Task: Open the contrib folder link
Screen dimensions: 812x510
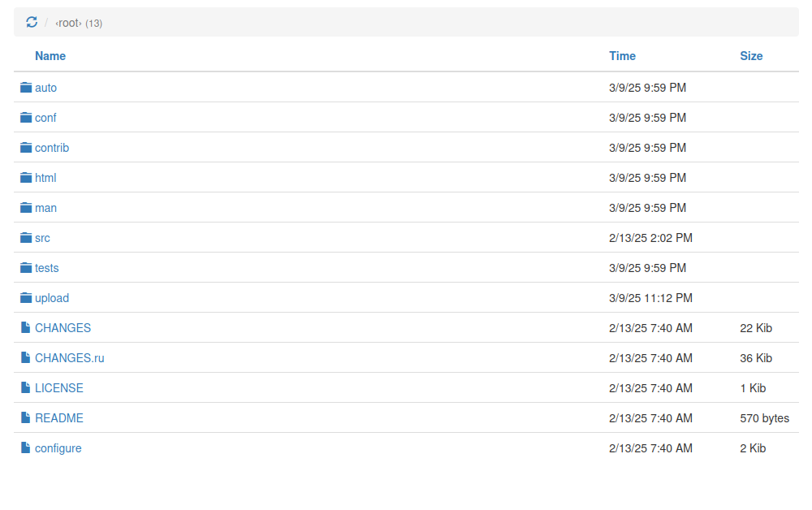Action: pos(52,148)
